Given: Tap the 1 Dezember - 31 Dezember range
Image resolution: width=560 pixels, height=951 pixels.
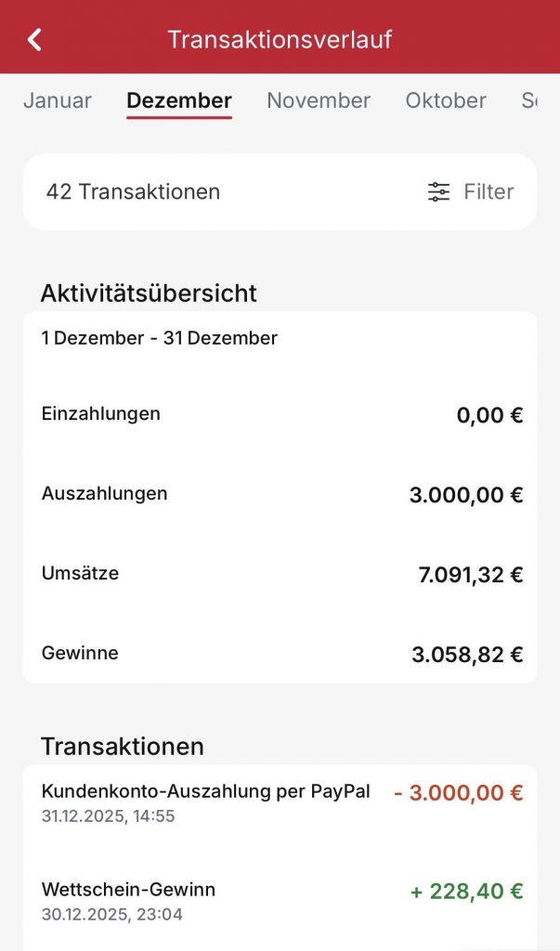Looking at the screenshot, I should pos(159,338).
